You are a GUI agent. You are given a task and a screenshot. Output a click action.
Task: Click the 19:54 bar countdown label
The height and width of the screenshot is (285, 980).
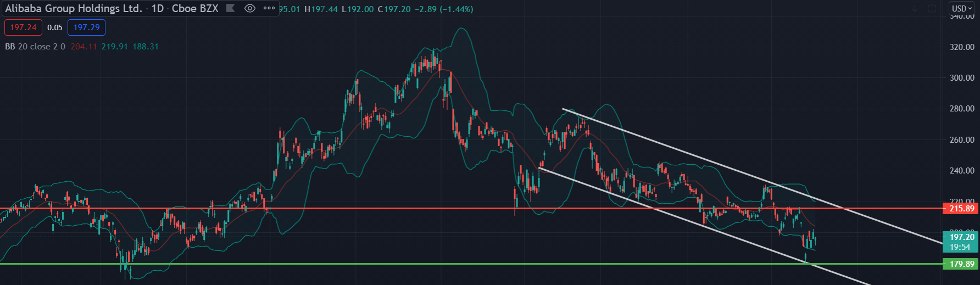click(x=961, y=247)
